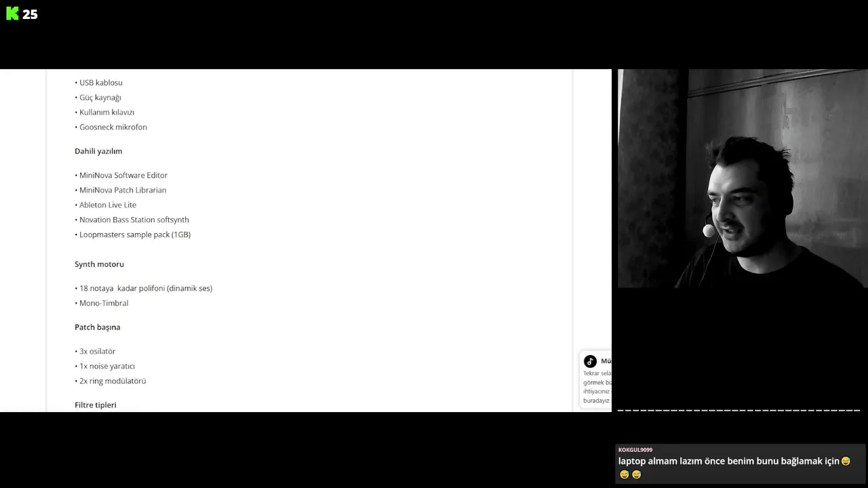Click the chat message "laptop almam lazım"

(734, 468)
